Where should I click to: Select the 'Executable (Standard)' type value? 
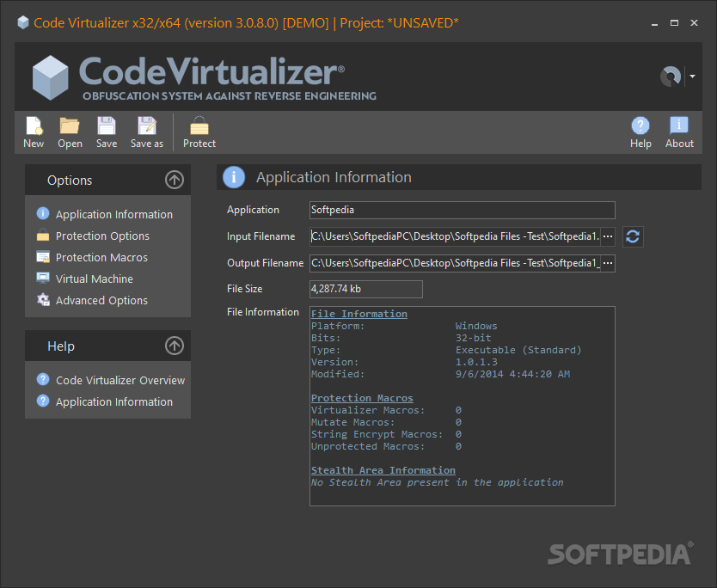518,350
